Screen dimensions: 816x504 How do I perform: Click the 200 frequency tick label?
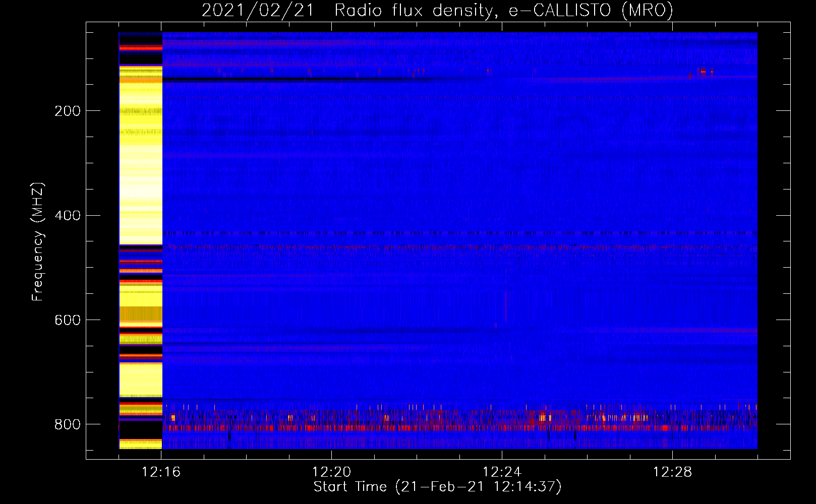point(68,111)
